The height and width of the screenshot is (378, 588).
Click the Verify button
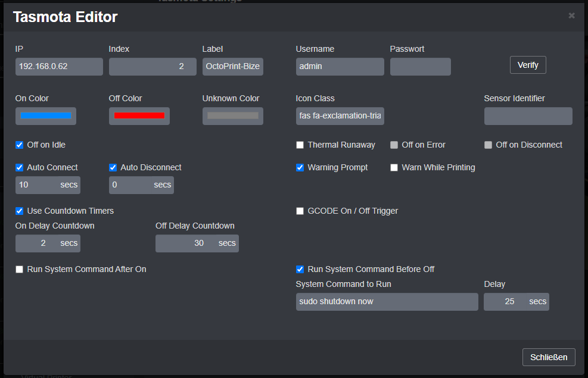[x=527, y=65]
